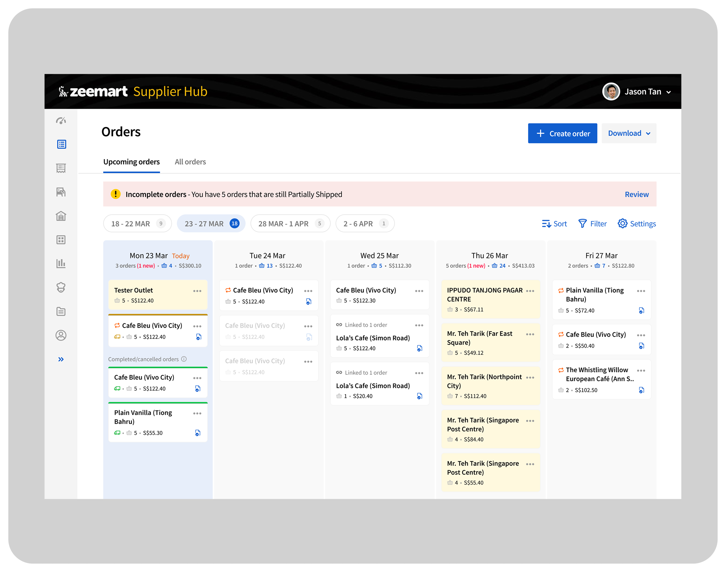Click the Create order button
Screen dimensions: 728x574
click(x=563, y=133)
